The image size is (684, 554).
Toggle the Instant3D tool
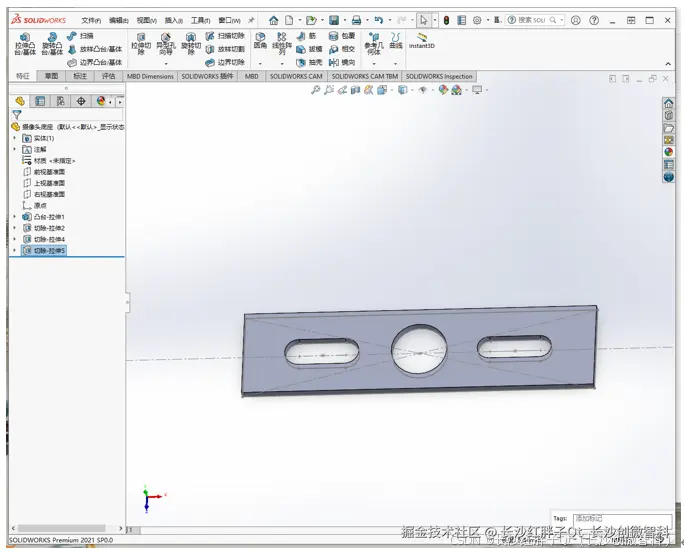point(421,41)
